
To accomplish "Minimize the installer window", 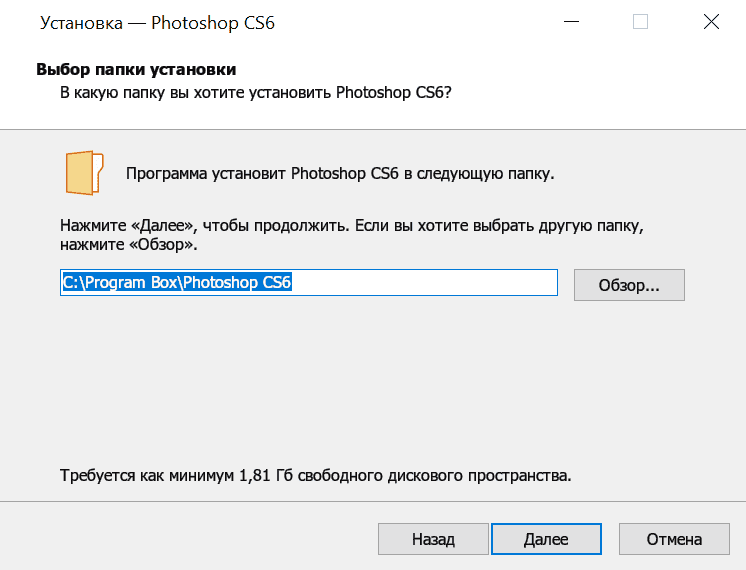I will [571, 22].
